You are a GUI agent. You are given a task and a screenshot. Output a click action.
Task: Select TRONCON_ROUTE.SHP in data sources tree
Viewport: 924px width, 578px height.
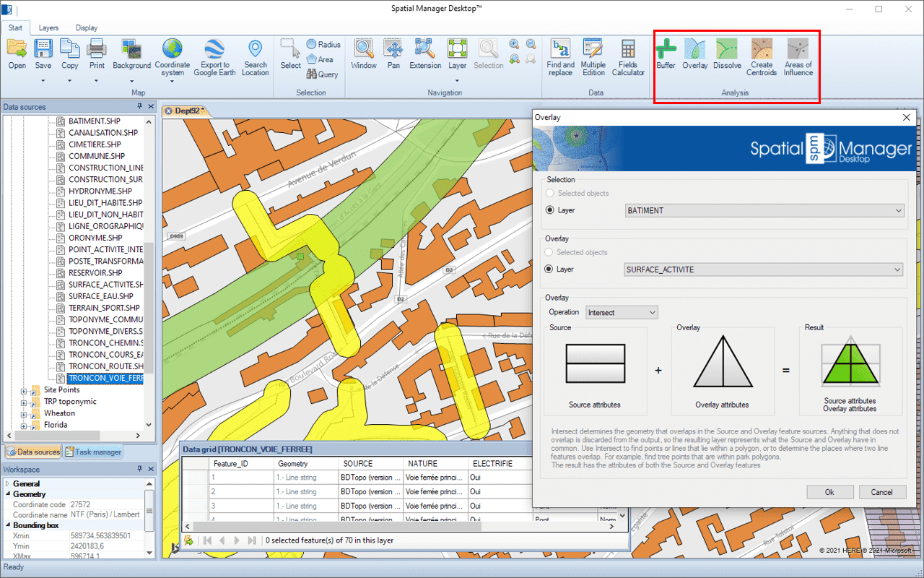pos(105,366)
